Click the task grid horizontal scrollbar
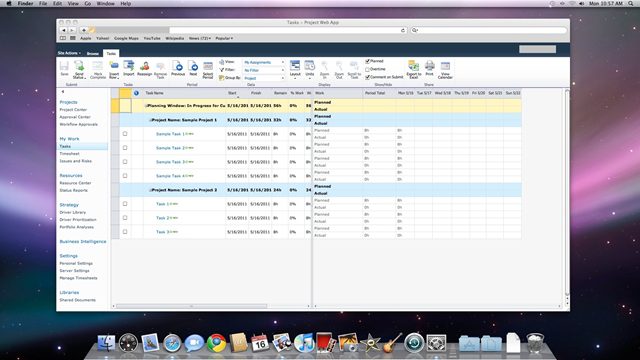The image size is (640, 360). [191, 306]
